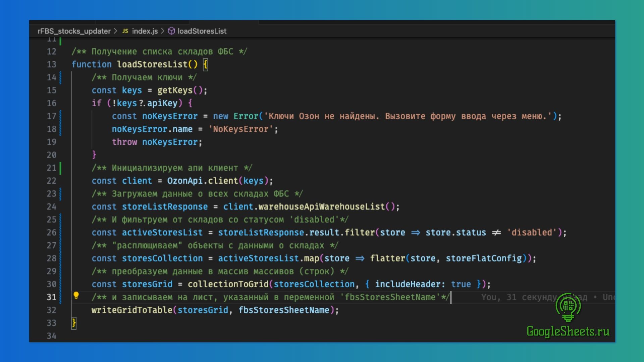This screenshot has height=362, width=644.
Task: Click the cube symbol icon before loadStoresList
Action: click(171, 31)
